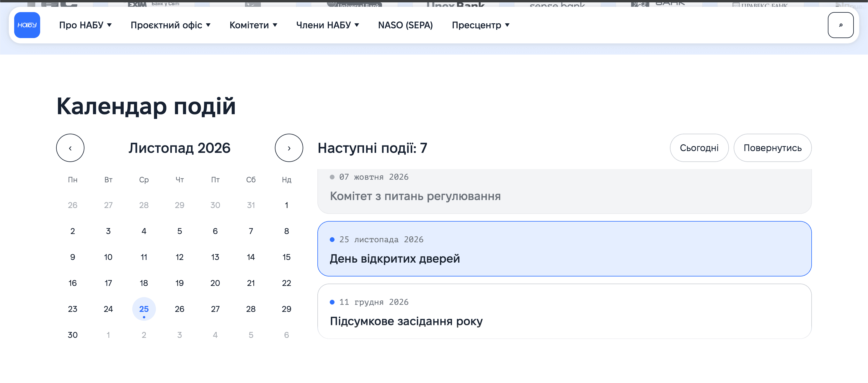
Task: Click the Сьогодні button
Action: click(699, 148)
